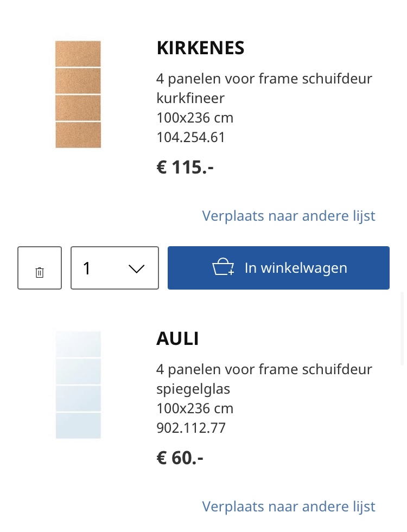Add KIRKENES via In winkelwagen button
The image size is (407, 532).
pyautogui.click(x=279, y=268)
